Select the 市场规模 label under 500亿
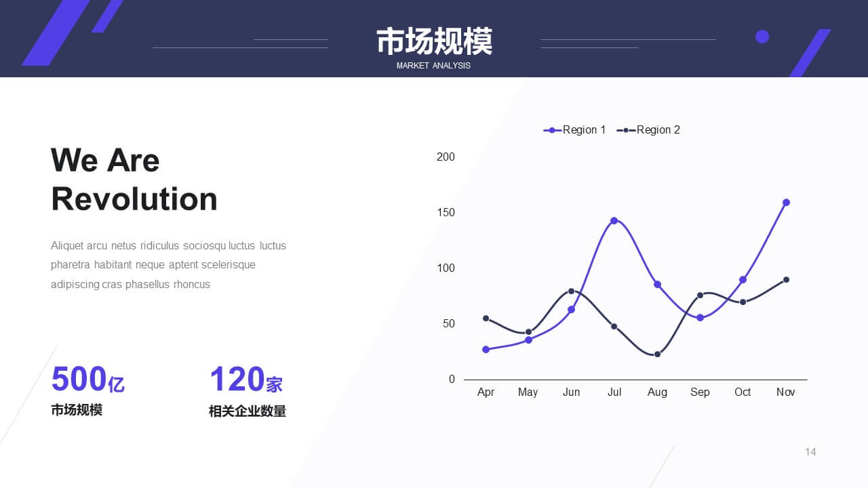 (77, 410)
